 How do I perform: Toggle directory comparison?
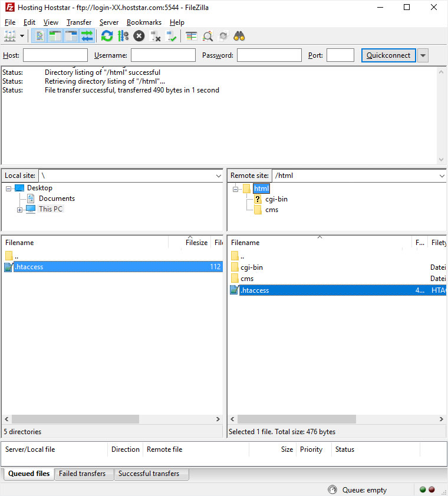(x=207, y=36)
